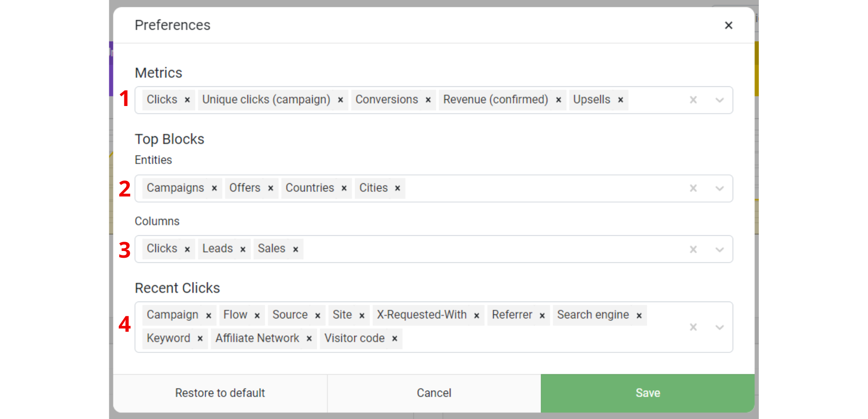
Task: Remove Unique clicks (campaign) metric tag
Action: click(x=341, y=100)
